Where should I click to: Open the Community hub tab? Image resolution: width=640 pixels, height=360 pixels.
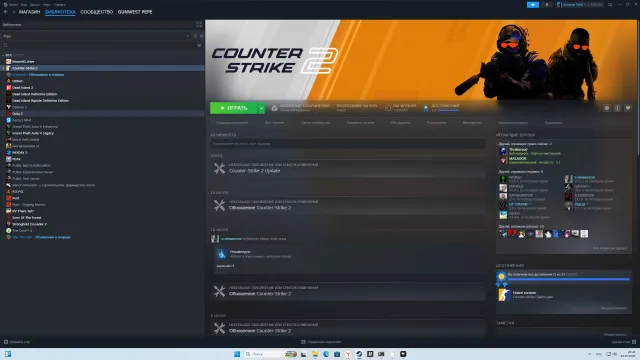click(315, 122)
